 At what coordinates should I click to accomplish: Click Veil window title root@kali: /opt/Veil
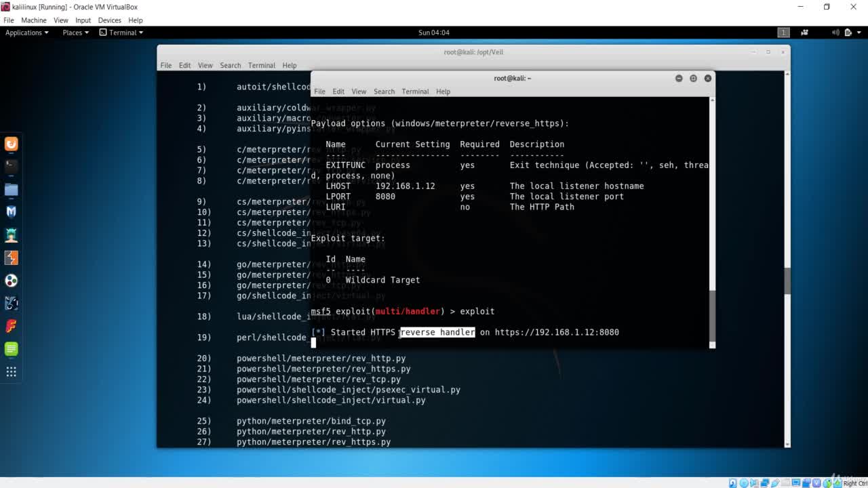click(473, 52)
